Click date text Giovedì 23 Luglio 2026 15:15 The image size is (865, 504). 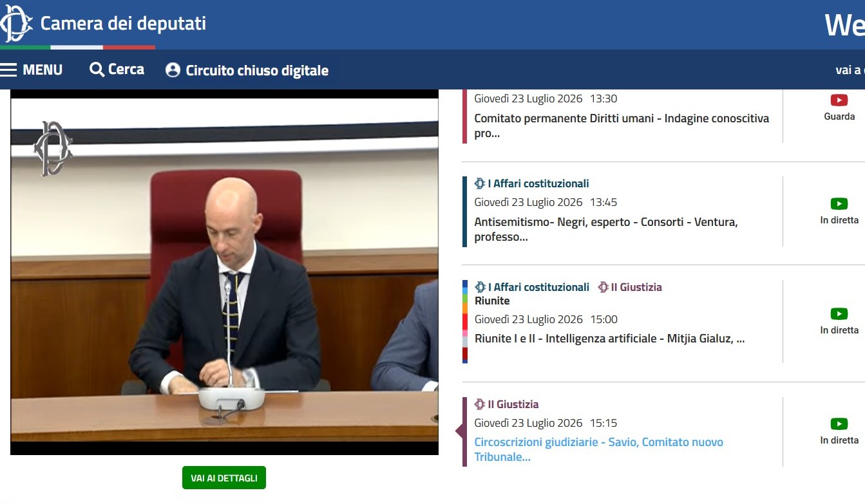point(546,423)
